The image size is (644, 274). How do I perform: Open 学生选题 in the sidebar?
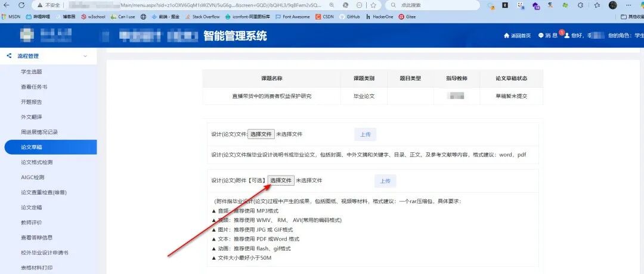(x=32, y=72)
